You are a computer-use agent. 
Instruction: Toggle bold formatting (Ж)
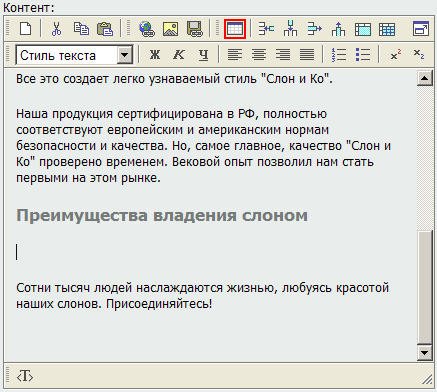pyautogui.click(x=155, y=54)
